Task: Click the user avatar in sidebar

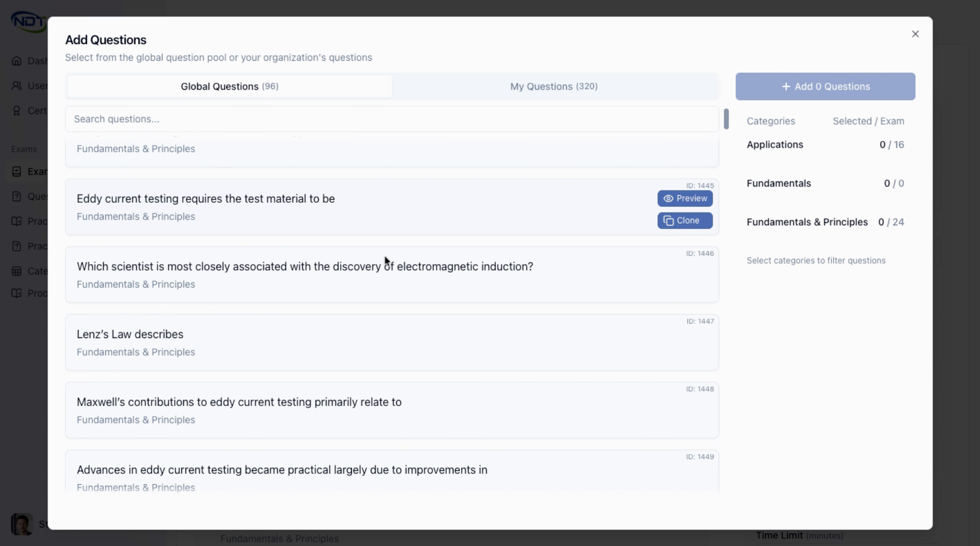Action: tap(22, 524)
